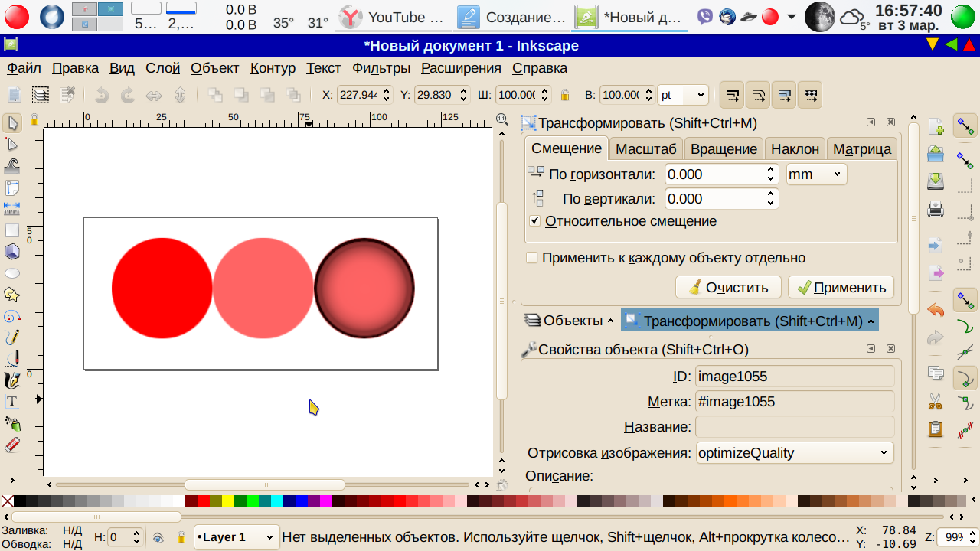Open the mm units dropdown
980x551 pixels.
click(x=816, y=174)
